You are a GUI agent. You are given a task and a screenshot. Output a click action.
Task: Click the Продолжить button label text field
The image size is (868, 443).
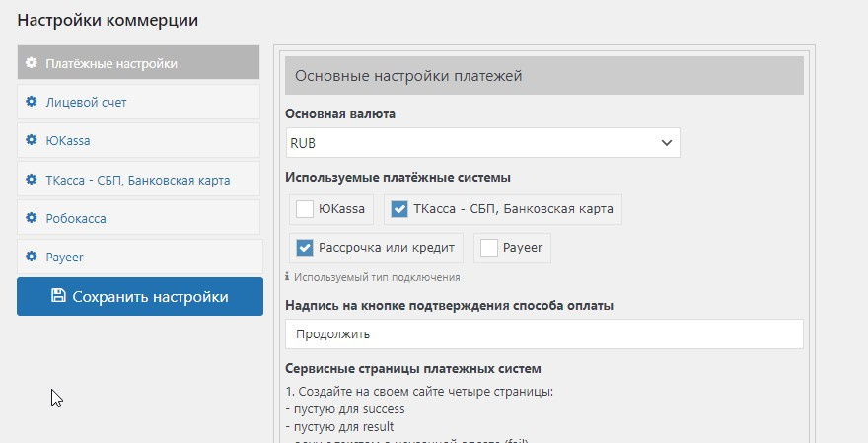pos(544,333)
